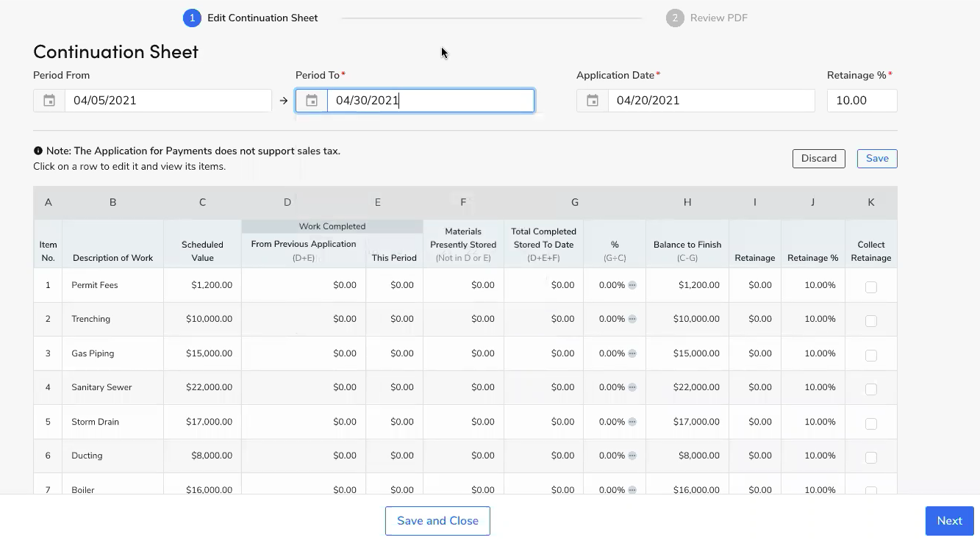This screenshot has width=980, height=543.
Task: Save the continuation sheet
Action: [x=876, y=158]
